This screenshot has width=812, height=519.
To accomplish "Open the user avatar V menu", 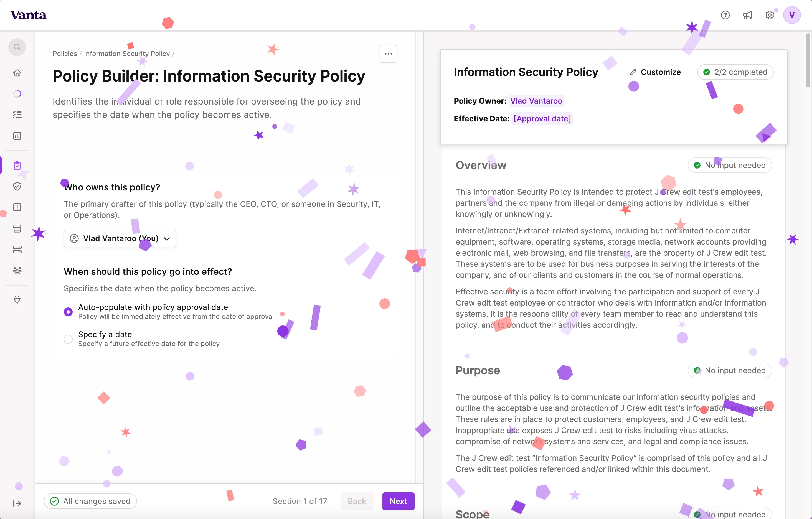I will click(x=792, y=15).
